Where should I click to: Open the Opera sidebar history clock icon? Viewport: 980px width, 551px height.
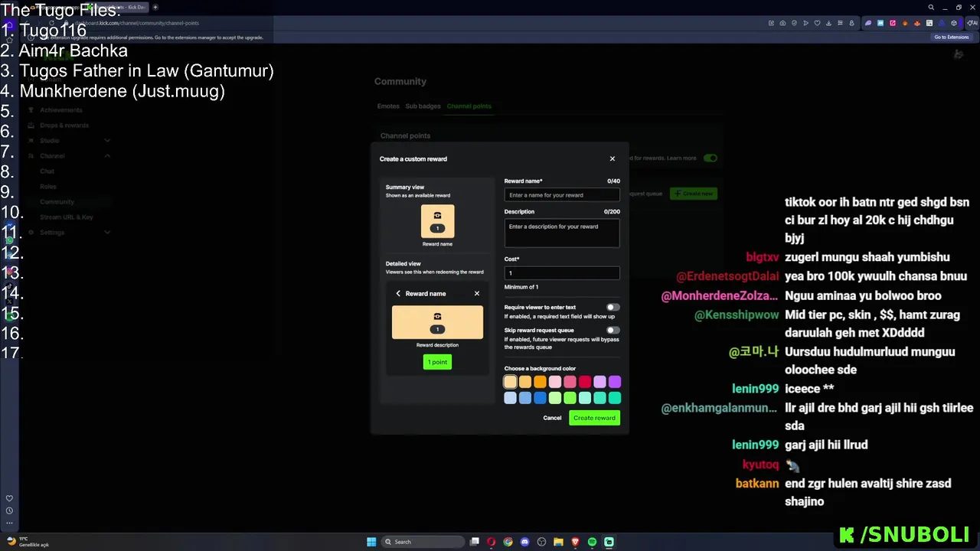click(x=9, y=510)
